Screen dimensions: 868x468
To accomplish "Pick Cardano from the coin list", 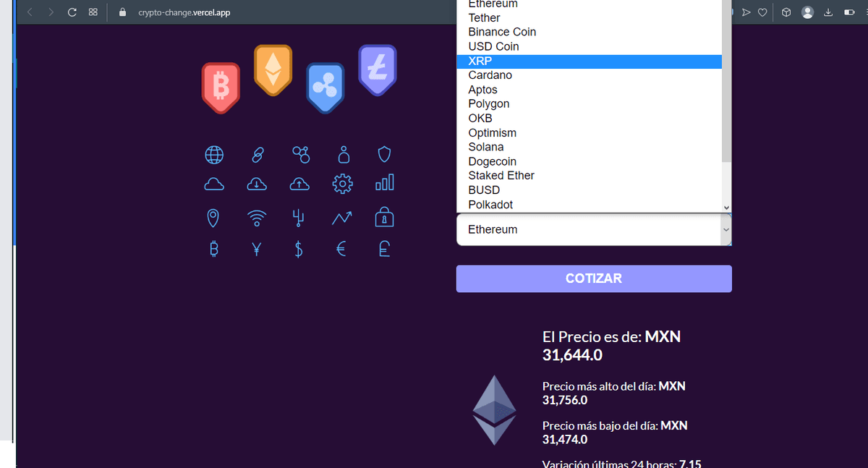I will [589, 75].
